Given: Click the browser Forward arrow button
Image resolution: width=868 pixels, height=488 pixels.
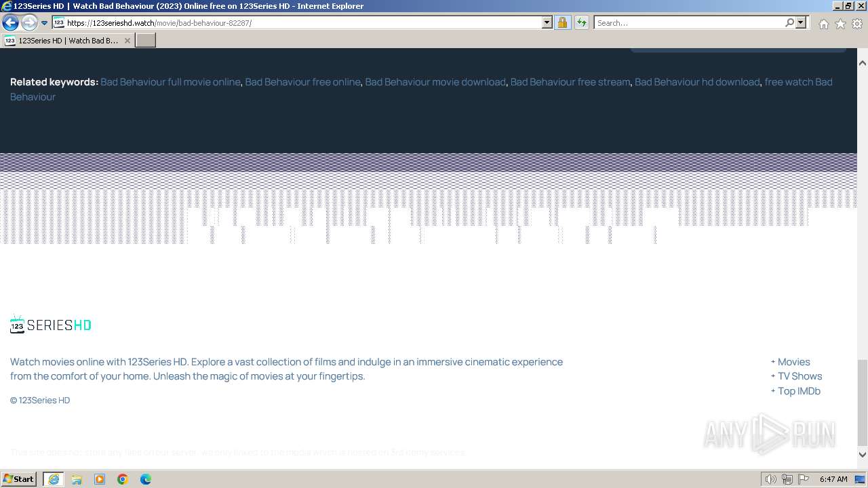Looking at the screenshot, I should click(x=28, y=23).
